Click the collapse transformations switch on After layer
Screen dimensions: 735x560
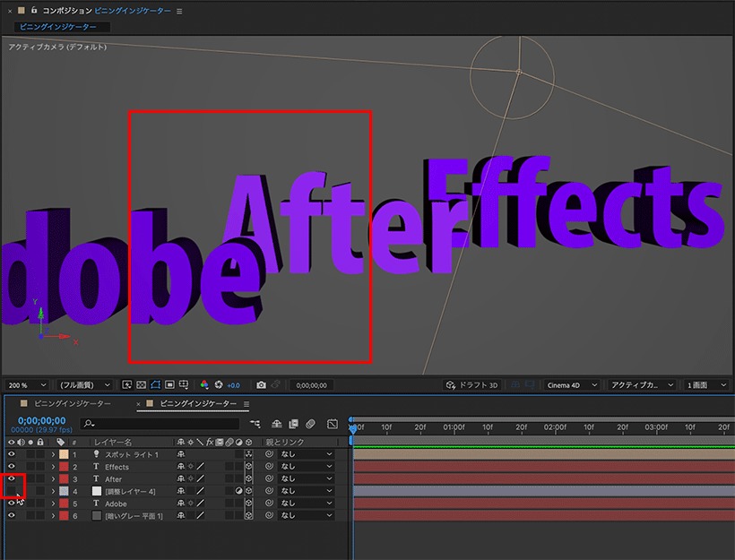(190, 478)
